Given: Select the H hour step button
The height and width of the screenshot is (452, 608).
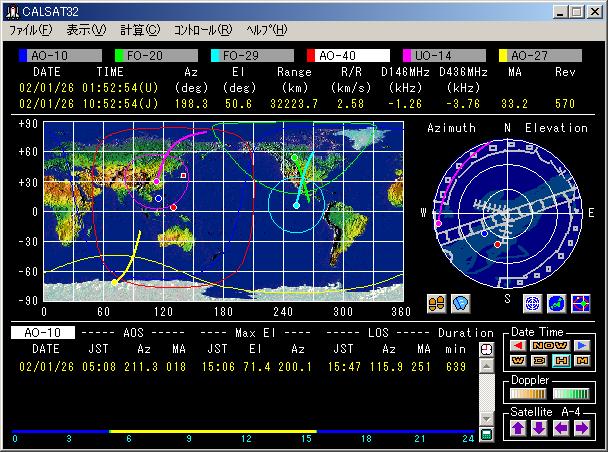Looking at the screenshot, I should pyautogui.click(x=561, y=361).
